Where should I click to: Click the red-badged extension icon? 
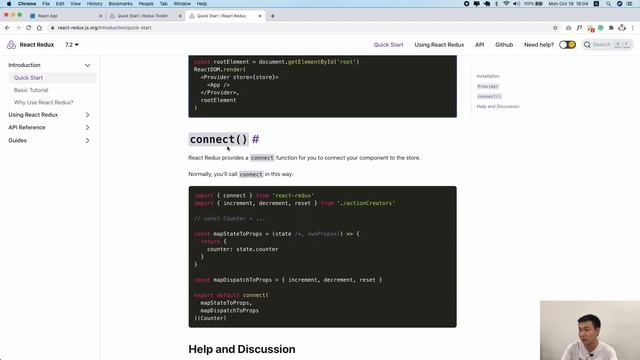point(590,28)
